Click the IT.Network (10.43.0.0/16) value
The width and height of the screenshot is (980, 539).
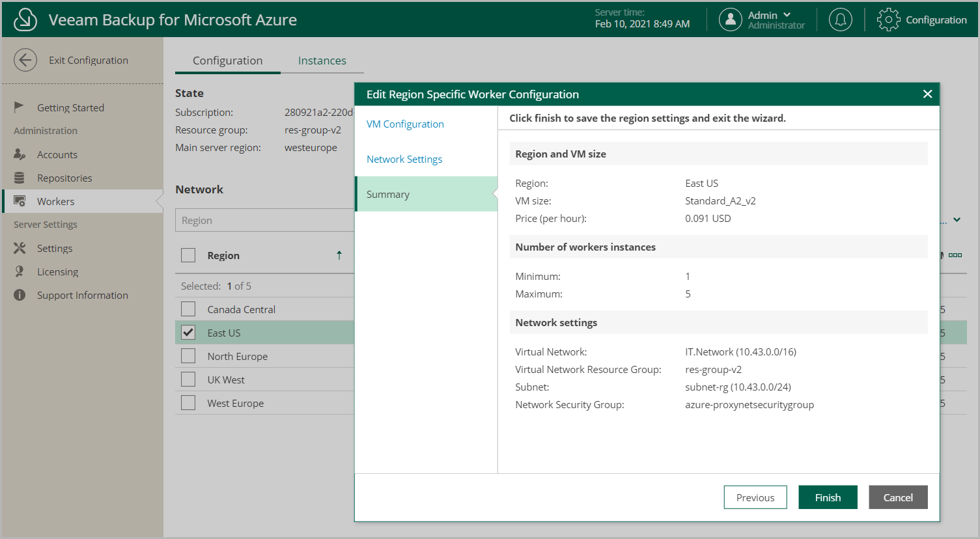point(740,352)
